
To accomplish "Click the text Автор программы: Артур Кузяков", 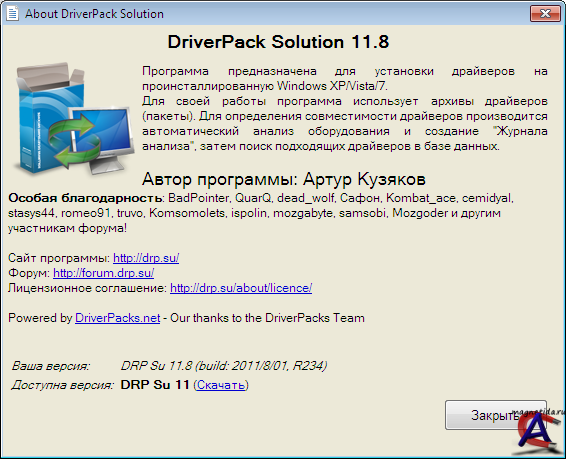I will [284, 179].
